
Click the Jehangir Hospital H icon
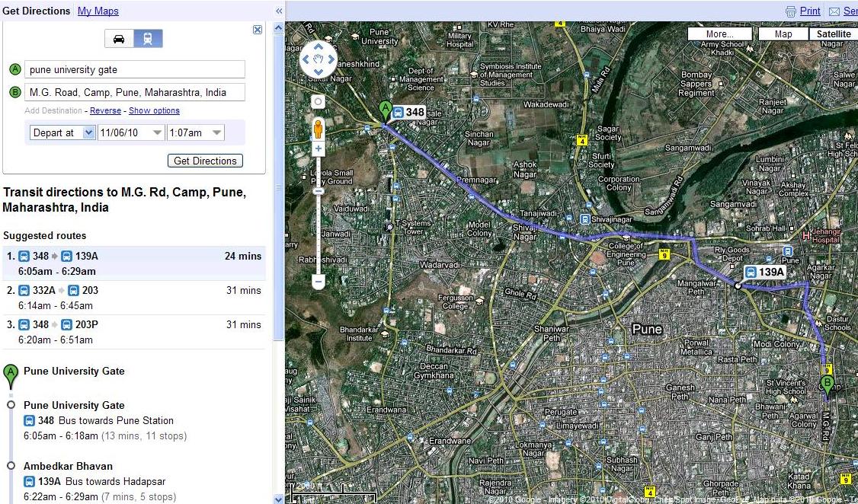point(806,235)
